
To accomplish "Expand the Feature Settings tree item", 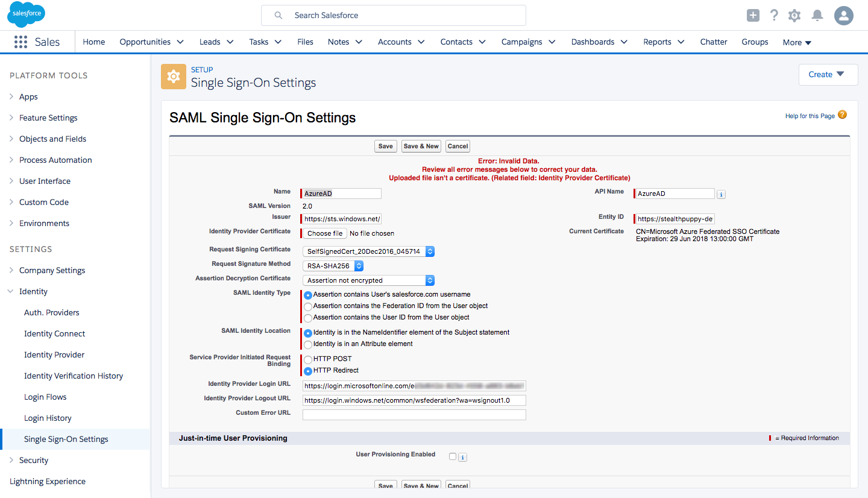I will (x=11, y=118).
